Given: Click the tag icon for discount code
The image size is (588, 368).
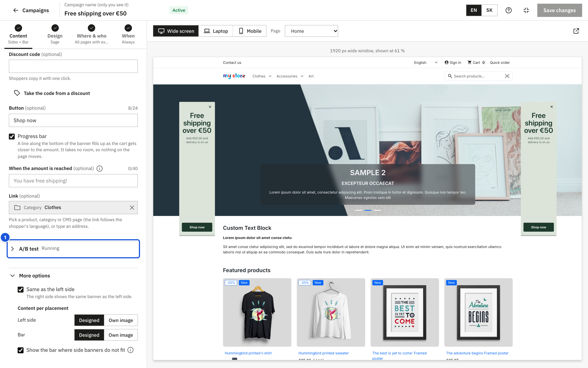Looking at the screenshot, I should tap(17, 93).
